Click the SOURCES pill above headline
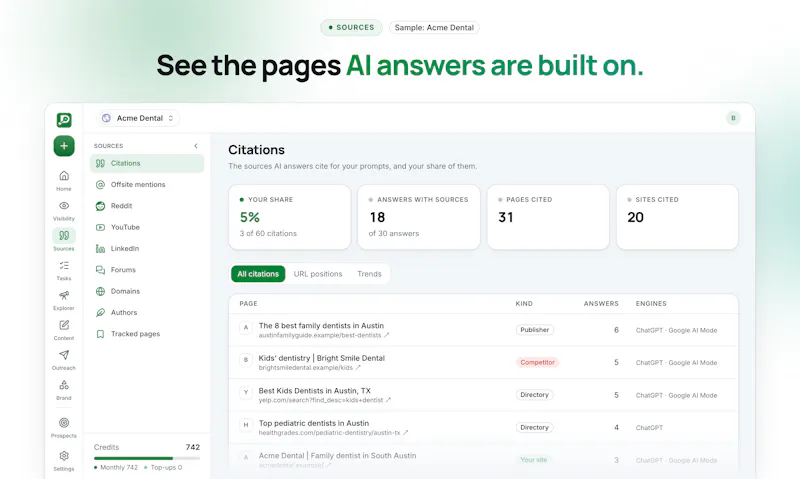Screen dimensions: 800x479 [351, 28]
